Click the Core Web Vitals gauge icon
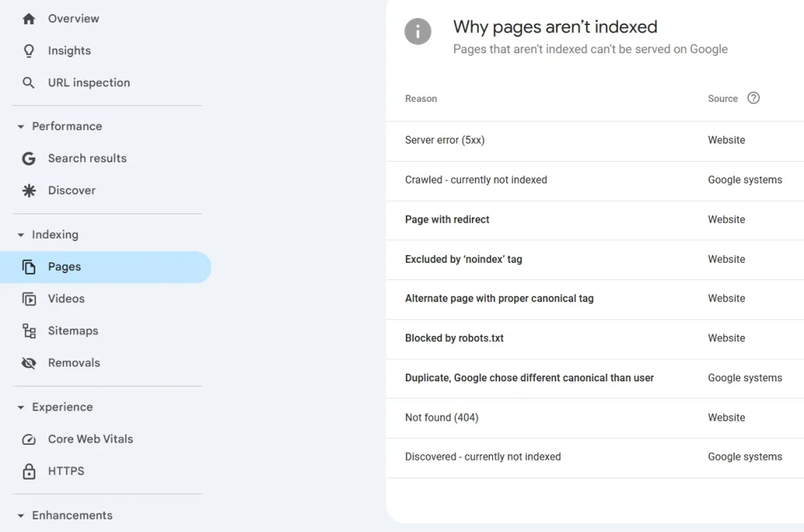 29,439
